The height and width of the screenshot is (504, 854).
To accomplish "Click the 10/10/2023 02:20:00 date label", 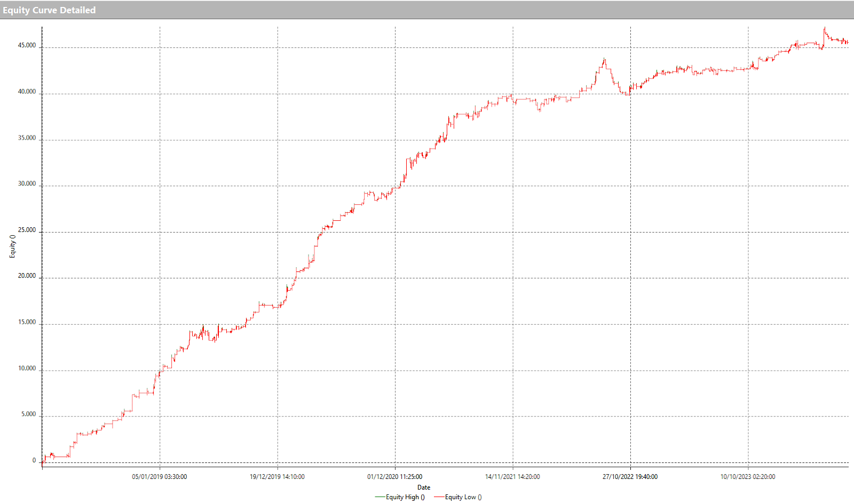I will [x=748, y=477].
